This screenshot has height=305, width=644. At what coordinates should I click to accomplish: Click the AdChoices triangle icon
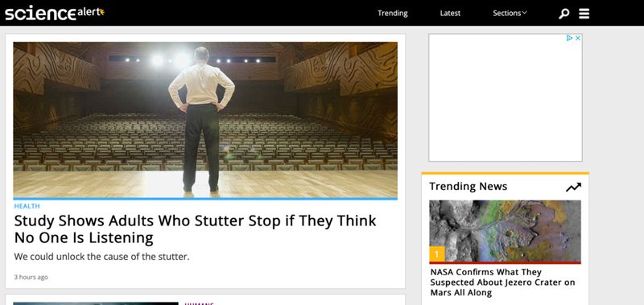[570, 38]
